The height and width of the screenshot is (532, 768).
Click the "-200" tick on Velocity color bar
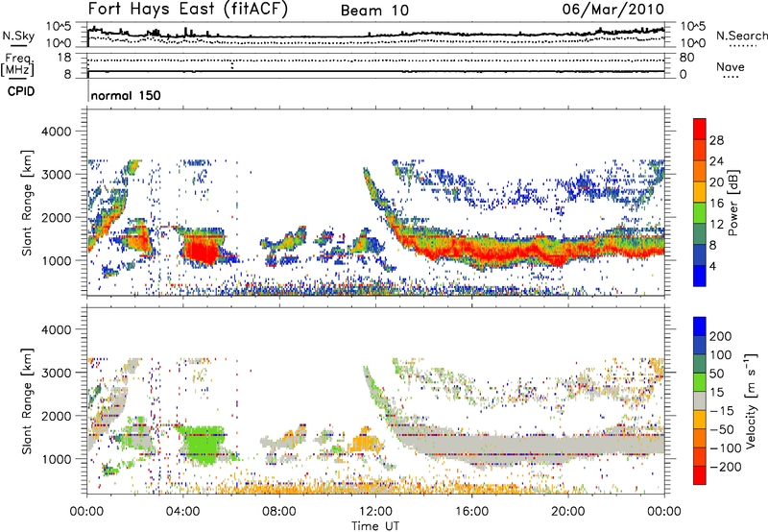tap(725, 467)
